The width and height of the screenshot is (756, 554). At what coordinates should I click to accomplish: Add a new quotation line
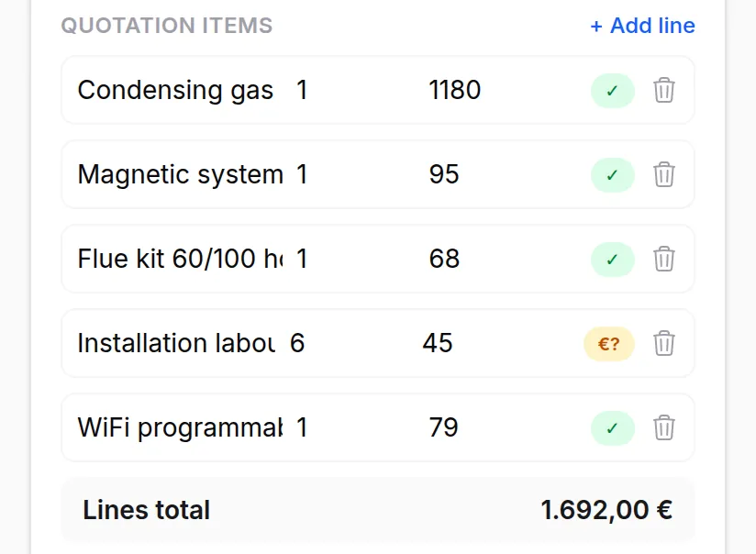coord(643,26)
